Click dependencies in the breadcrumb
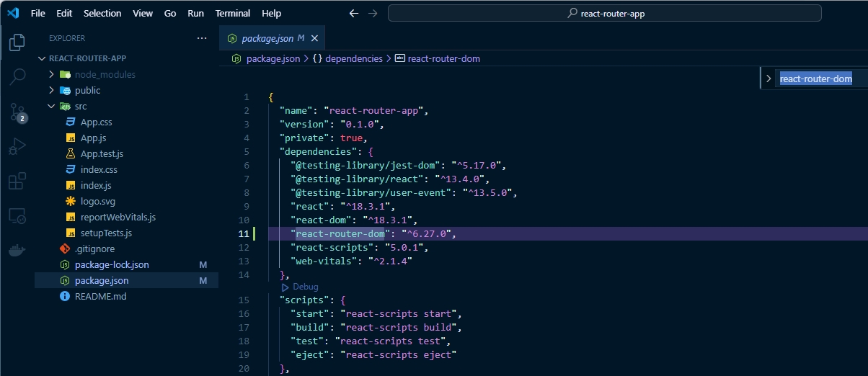Image resolution: width=868 pixels, height=376 pixels. pos(354,58)
